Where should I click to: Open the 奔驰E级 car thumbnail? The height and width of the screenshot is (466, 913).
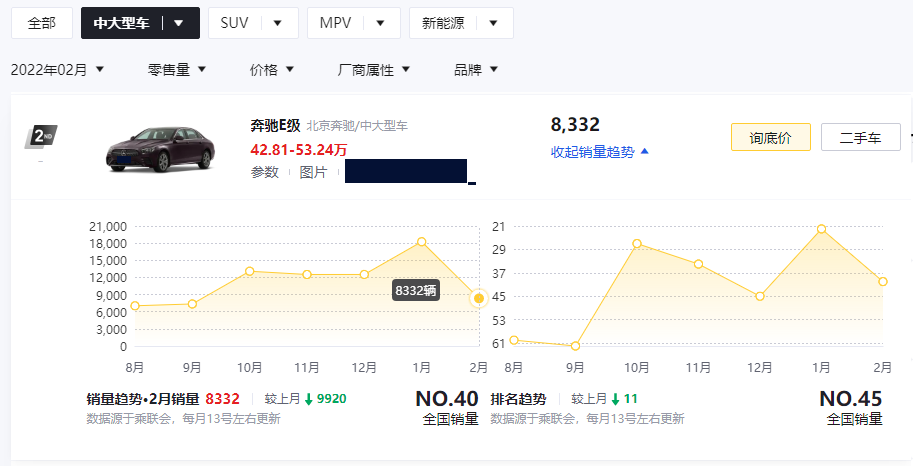[x=161, y=148]
